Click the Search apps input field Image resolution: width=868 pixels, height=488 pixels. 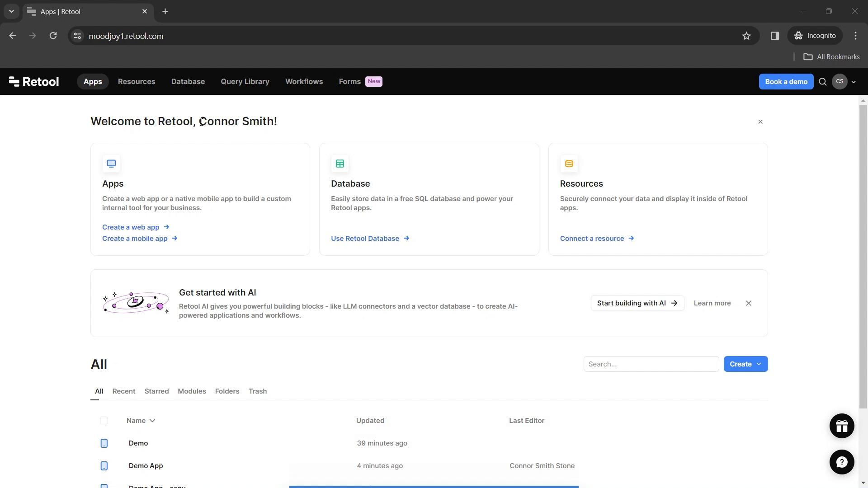(651, 364)
